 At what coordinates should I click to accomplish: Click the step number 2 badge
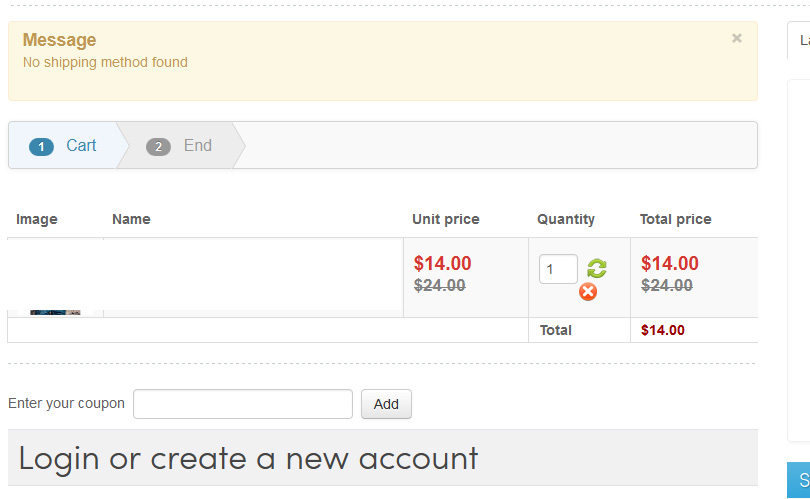pyautogui.click(x=158, y=147)
